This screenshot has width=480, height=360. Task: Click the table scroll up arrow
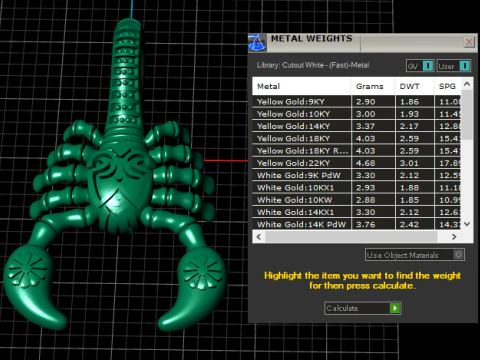pos(467,84)
